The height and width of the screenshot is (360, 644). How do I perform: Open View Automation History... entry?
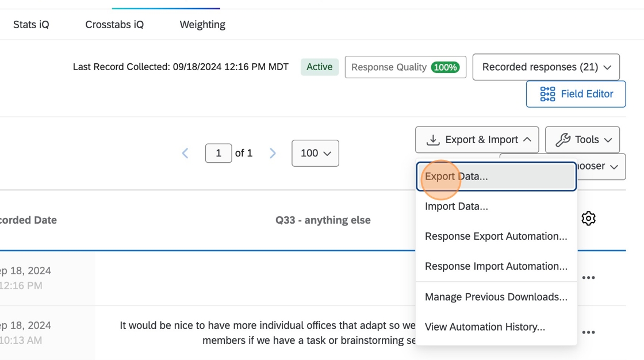pos(485,327)
